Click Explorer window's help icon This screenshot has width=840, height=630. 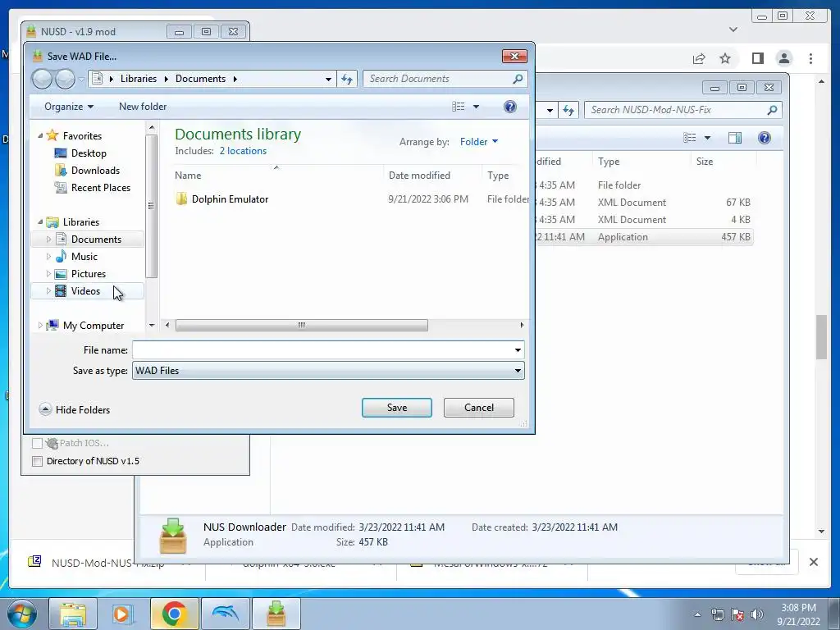(765, 138)
